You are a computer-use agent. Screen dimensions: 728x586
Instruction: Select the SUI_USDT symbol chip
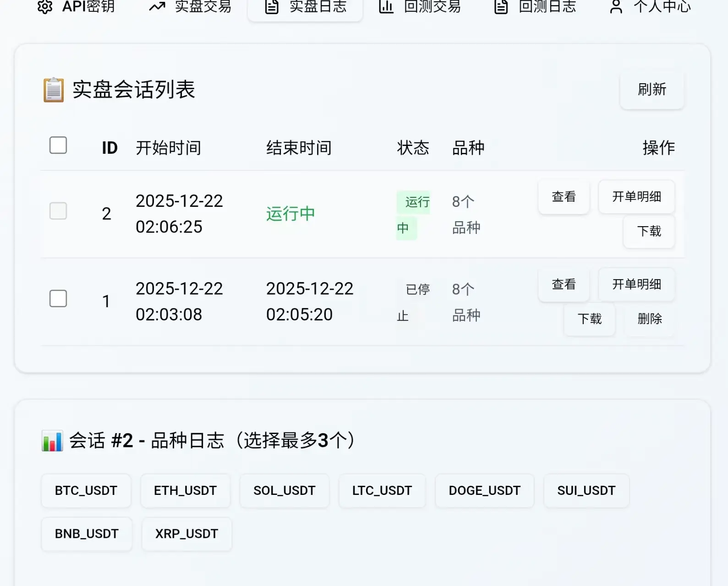[586, 491]
